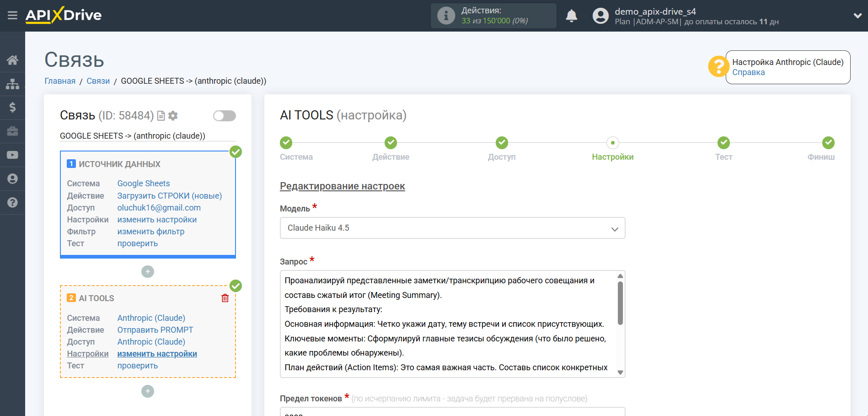Select the connections hierarchy icon in the sidebar
The height and width of the screenshot is (416, 868).
[12, 84]
